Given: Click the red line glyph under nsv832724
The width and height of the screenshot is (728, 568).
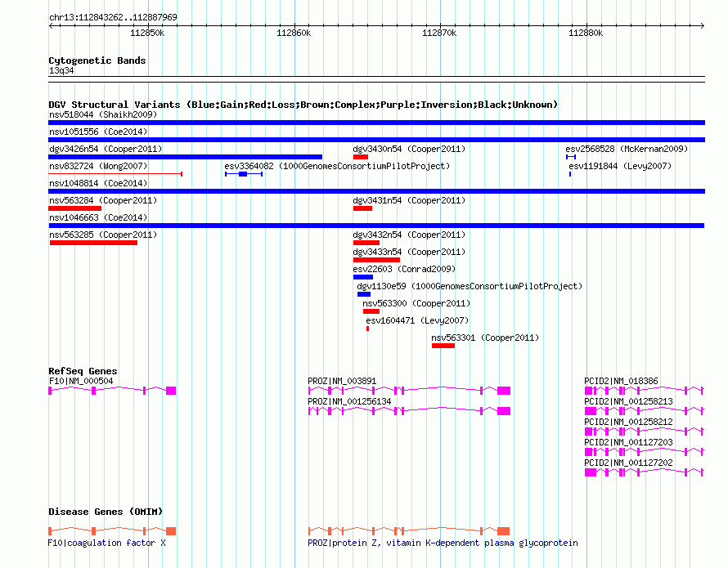Looking at the screenshot, I should click(x=115, y=174).
